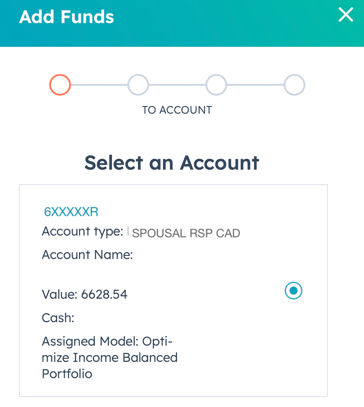Click the Account type label
364x407 pixels.
coord(82,232)
